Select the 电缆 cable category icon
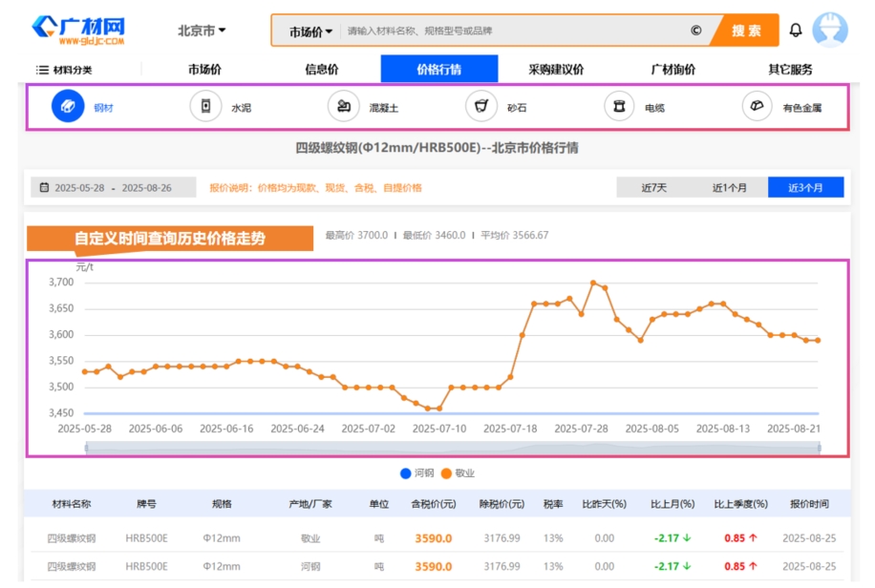Viewport: 875px width, 588px height. click(x=619, y=107)
